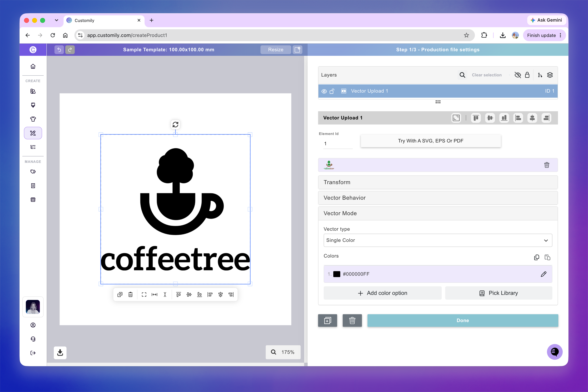Click the black color swatch #000000FF
The image size is (588, 392).
(337, 274)
